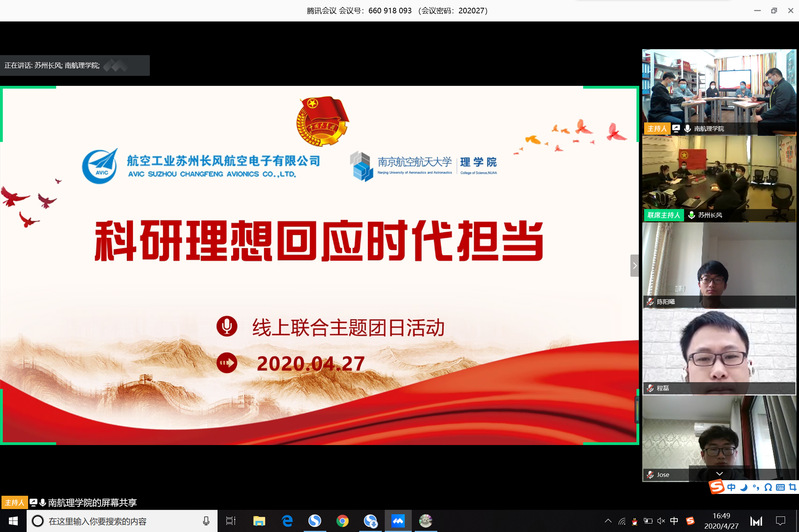Screen dimensions: 799x532
Task: Toggle the taskbar IME language indicator 中
Action: (x=674, y=521)
